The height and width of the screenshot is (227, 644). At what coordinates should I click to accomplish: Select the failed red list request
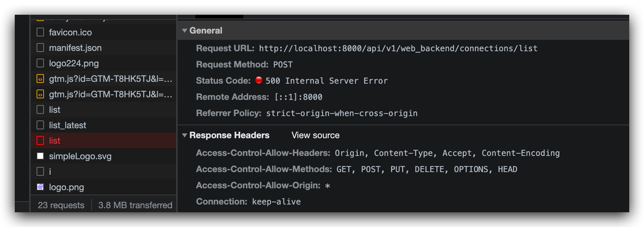103,141
